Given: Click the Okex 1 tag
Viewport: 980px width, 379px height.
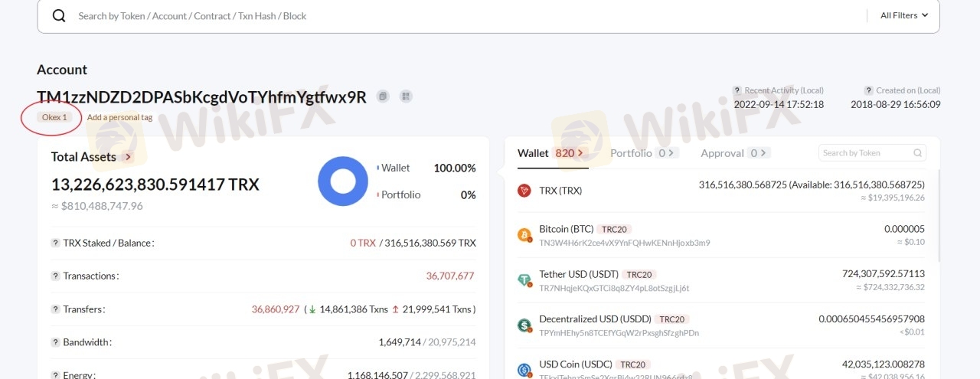Looking at the screenshot, I should 55,118.
